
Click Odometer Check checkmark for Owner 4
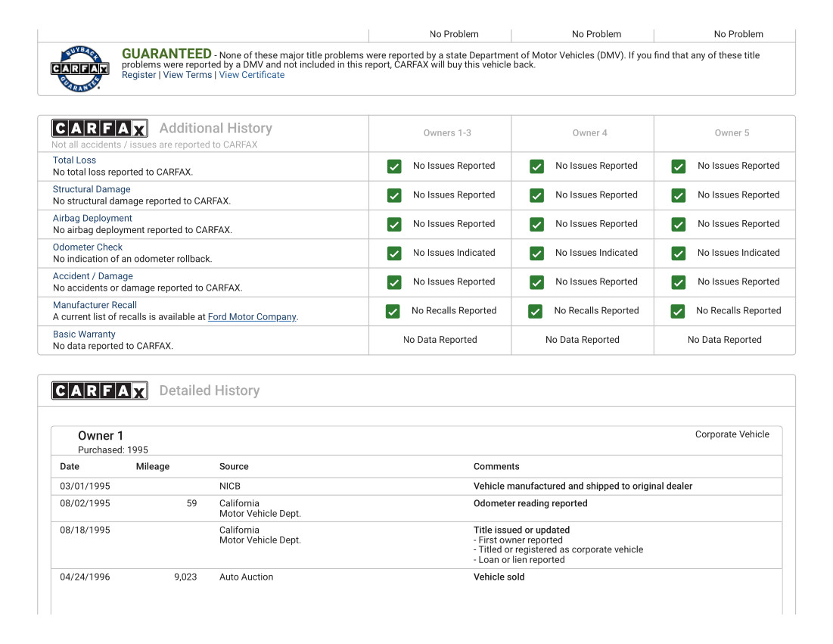[536, 254]
